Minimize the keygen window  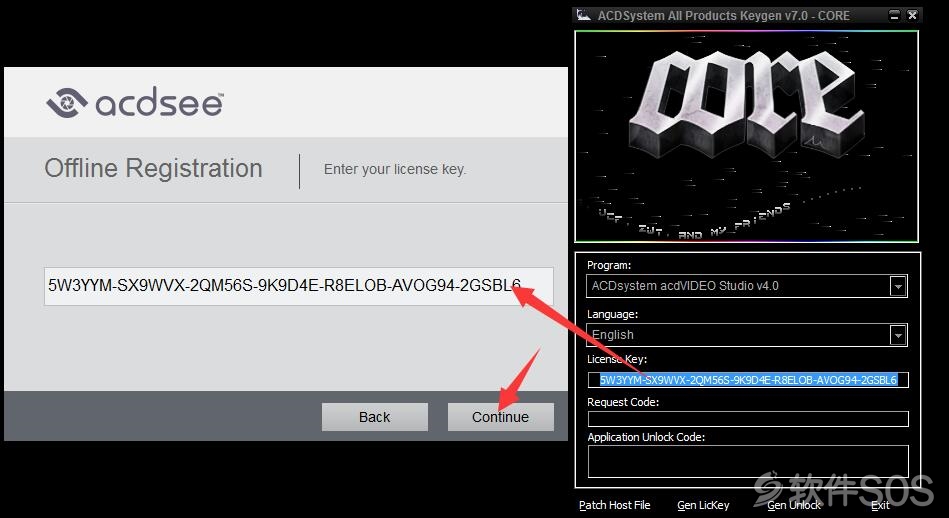pyautogui.click(x=895, y=16)
